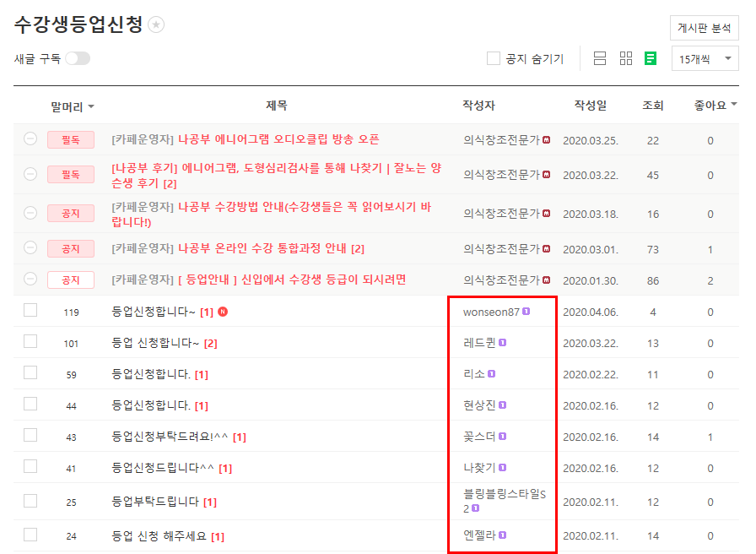Switch to album grid view icon
The height and width of the screenshot is (554, 756).
626,59
